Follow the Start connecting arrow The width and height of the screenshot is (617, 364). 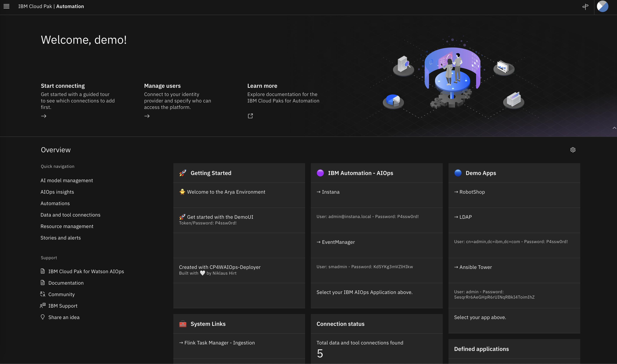click(x=44, y=116)
